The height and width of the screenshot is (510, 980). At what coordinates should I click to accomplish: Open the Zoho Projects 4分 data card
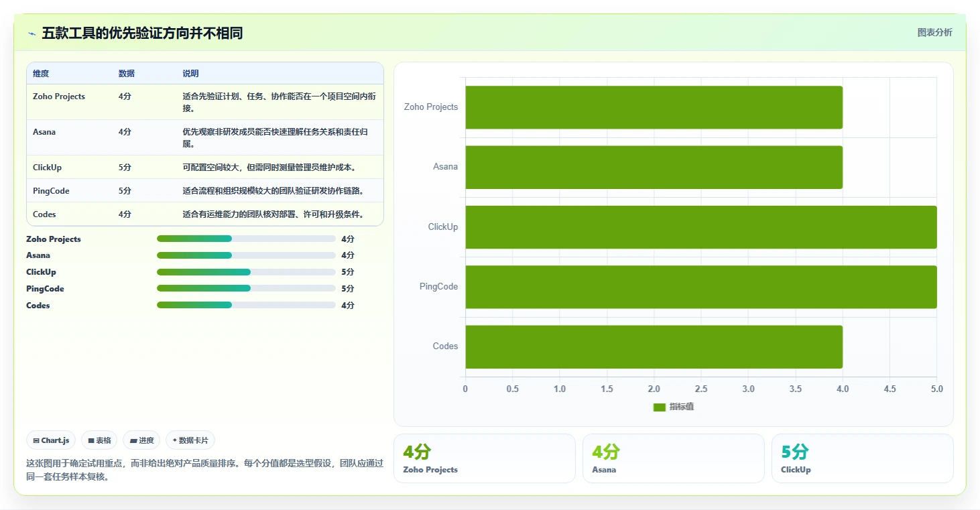pos(485,458)
